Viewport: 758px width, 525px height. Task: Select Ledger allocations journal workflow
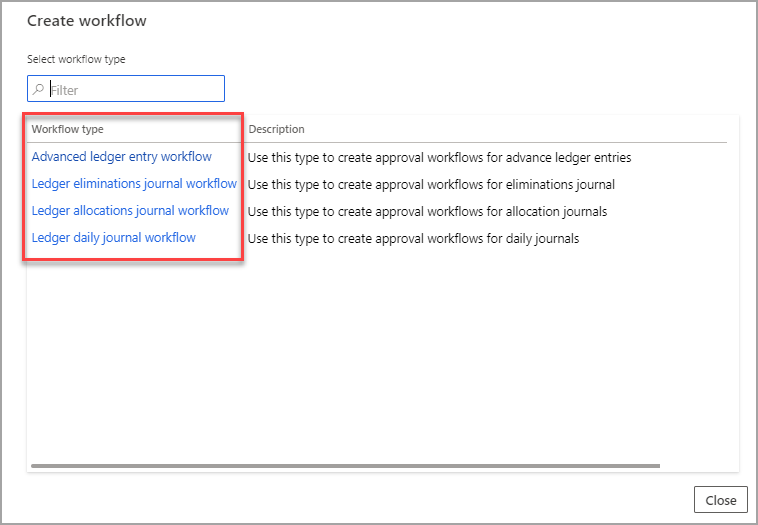tap(130, 211)
